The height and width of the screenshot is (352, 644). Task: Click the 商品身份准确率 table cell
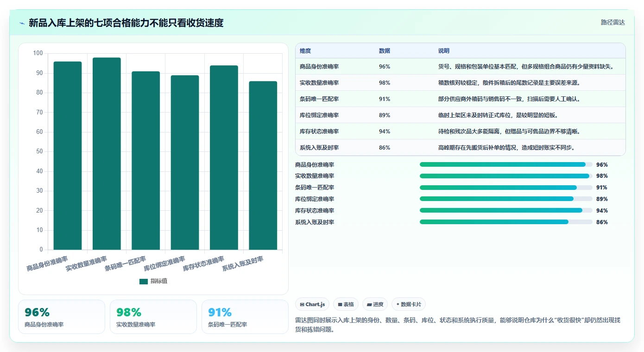coord(319,66)
